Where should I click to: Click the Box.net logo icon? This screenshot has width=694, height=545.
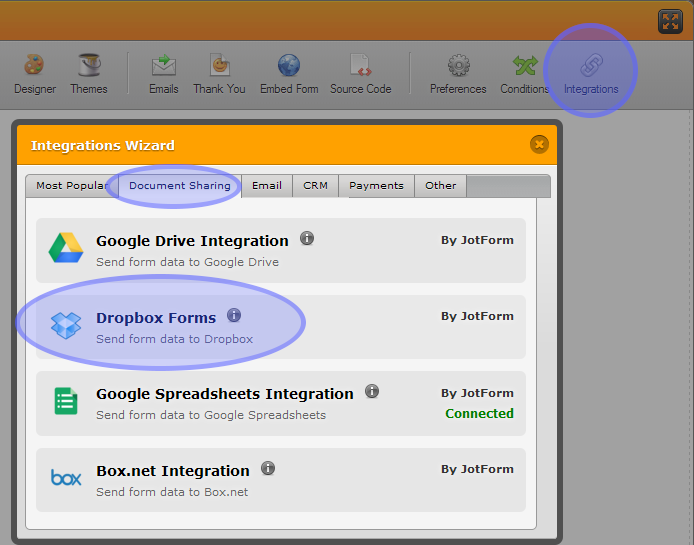point(66,478)
